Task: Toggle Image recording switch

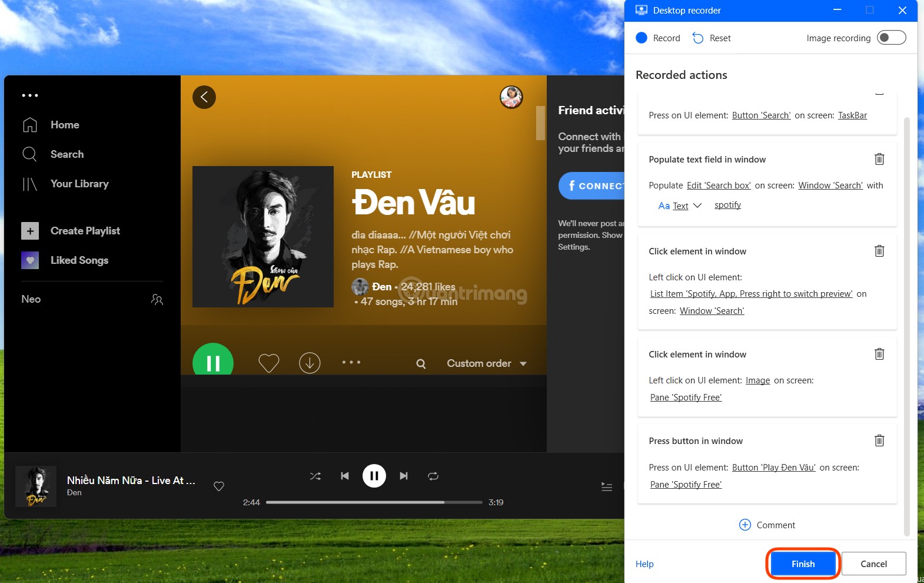Action: 891,38
